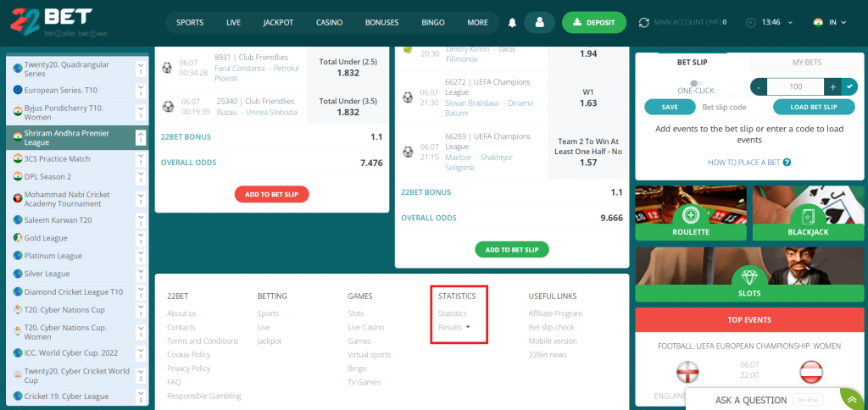Click the Bet slip code input field
Image resolution: width=868 pixels, height=410 pixels.
[x=724, y=108]
